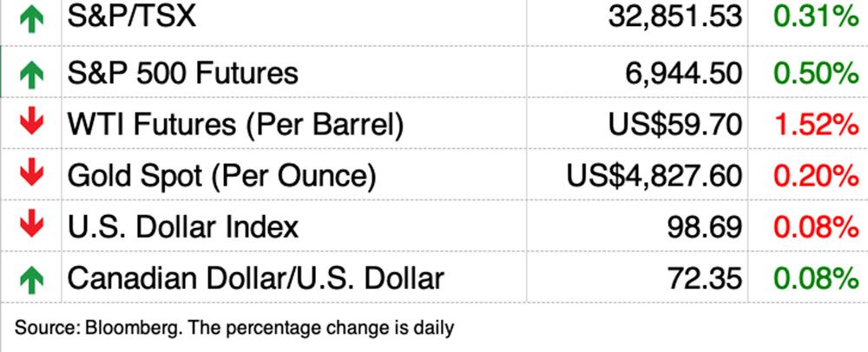The width and height of the screenshot is (868, 352).
Task: Click the 6,944.50 futures value
Action: coord(683,74)
